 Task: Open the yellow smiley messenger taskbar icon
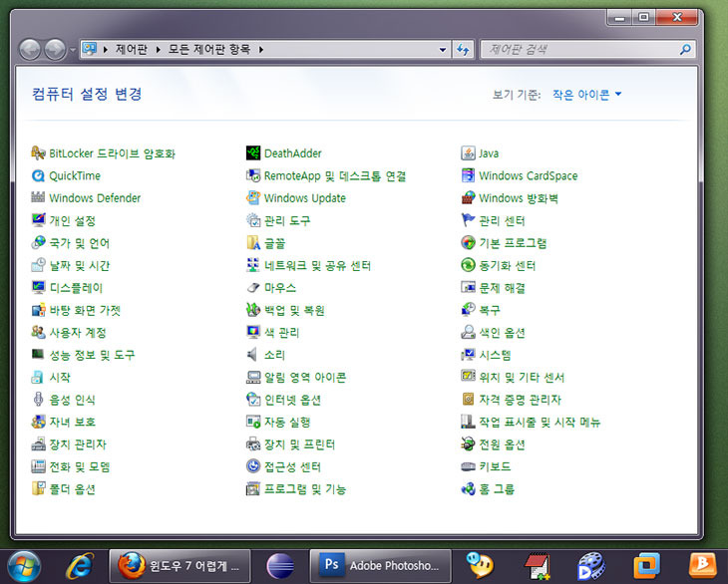pos(480,566)
